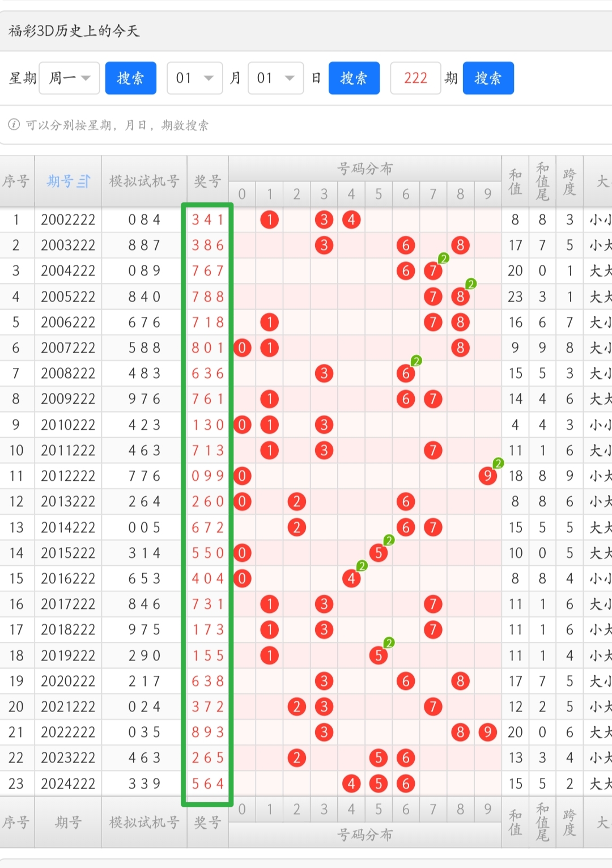Open the month dropdown showing 01
This screenshot has width=612, height=868.
[194, 78]
